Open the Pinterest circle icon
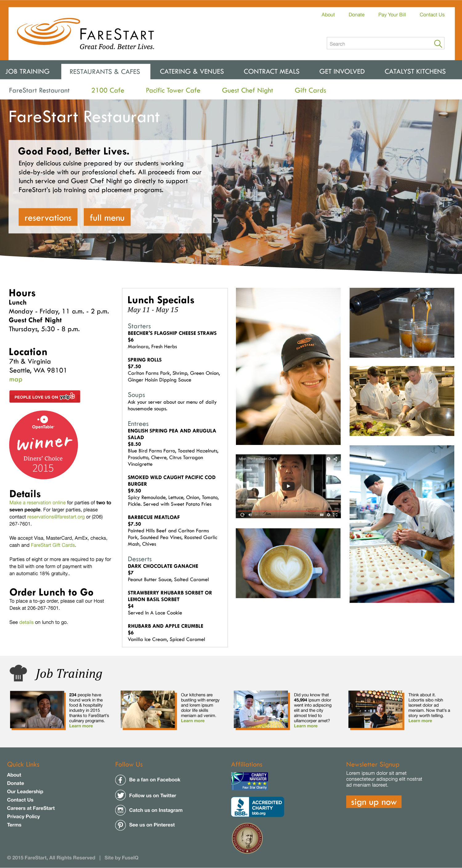Image resolution: width=462 pixels, height=868 pixels. click(x=120, y=825)
